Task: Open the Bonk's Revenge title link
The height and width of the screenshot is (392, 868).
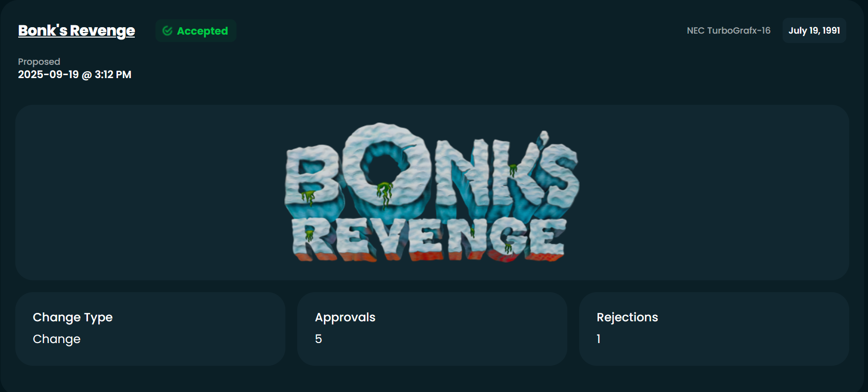Action: pos(77,31)
